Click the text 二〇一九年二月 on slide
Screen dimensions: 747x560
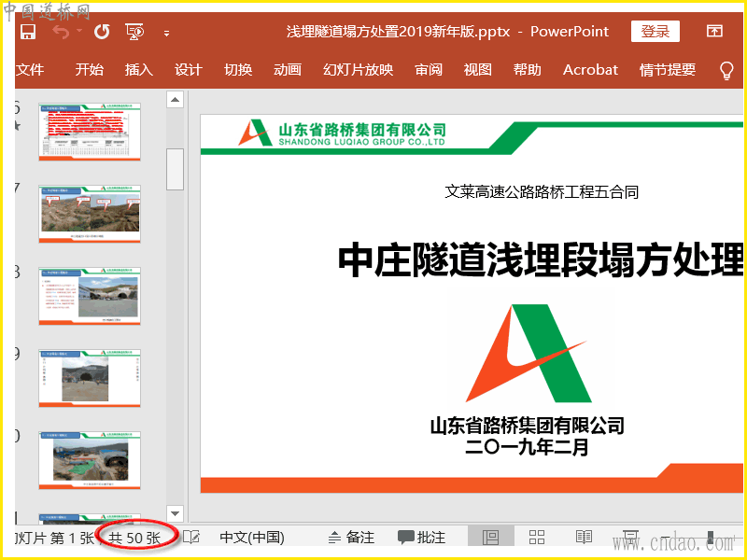[527, 447]
